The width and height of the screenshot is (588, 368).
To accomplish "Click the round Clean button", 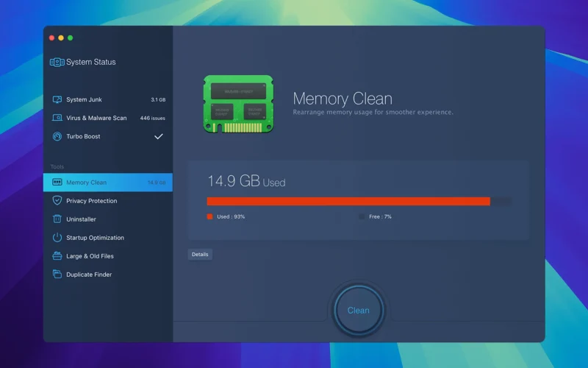I will coord(359,310).
